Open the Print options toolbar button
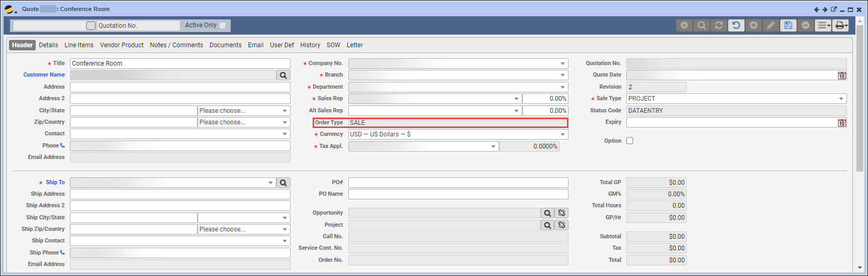868x276 pixels. coord(840,25)
